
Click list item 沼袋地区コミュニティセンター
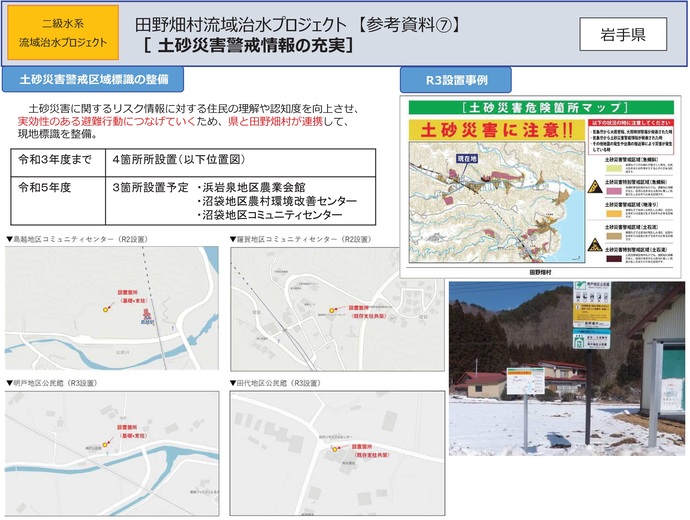(269, 215)
